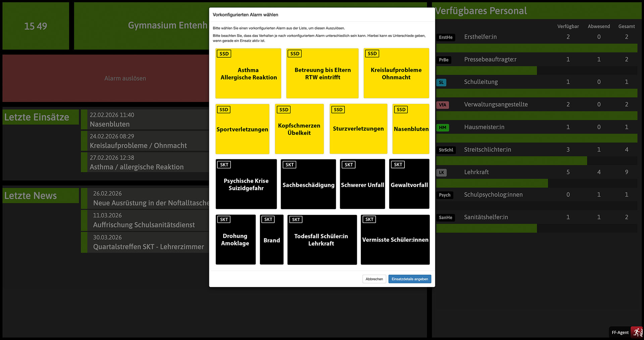Choose the Betreuung bis Eltern RTW eintrifft alarm
Screen dimensions: 644x340
coord(322,73)
